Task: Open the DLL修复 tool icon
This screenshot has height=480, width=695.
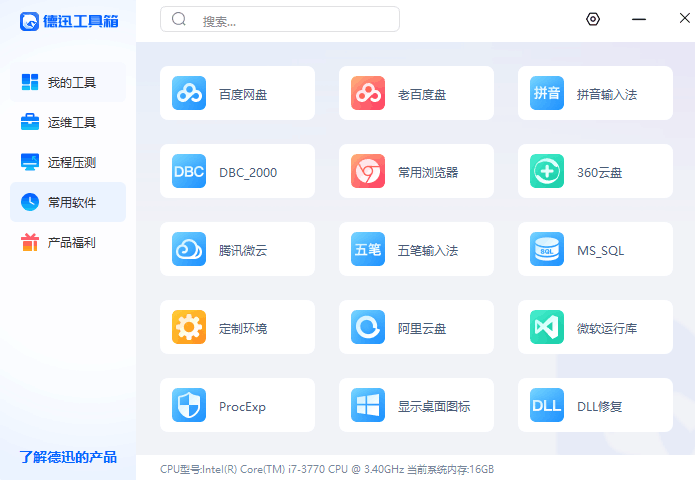Action: [546, 406]
